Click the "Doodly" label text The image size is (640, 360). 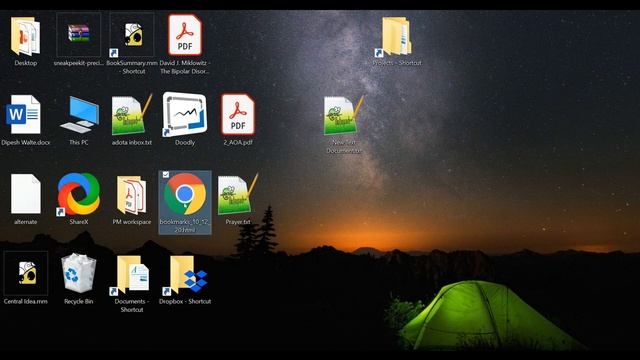(x=185, y=143)
